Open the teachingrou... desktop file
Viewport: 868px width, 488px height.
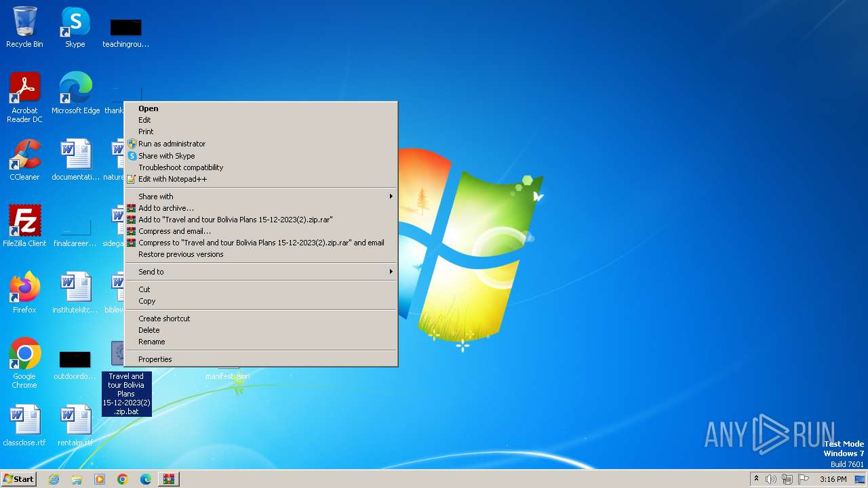click(x=125, y=33)
